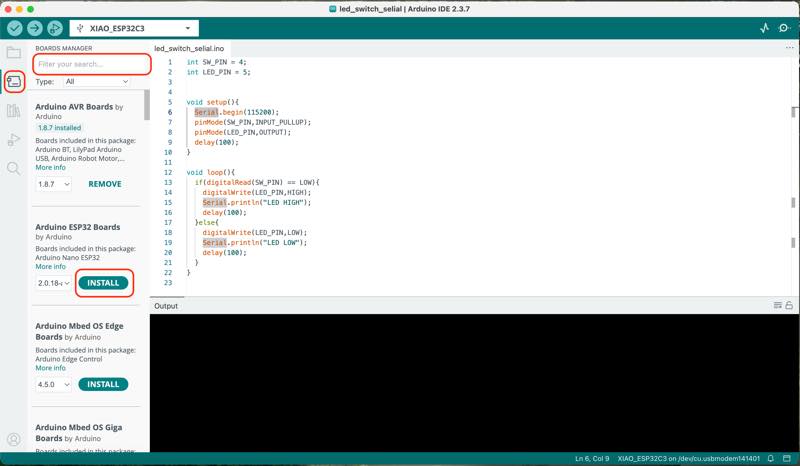800x466 pixels.
Task: Click line number 12 in the gutter
Action: click(x=168, y=173)
